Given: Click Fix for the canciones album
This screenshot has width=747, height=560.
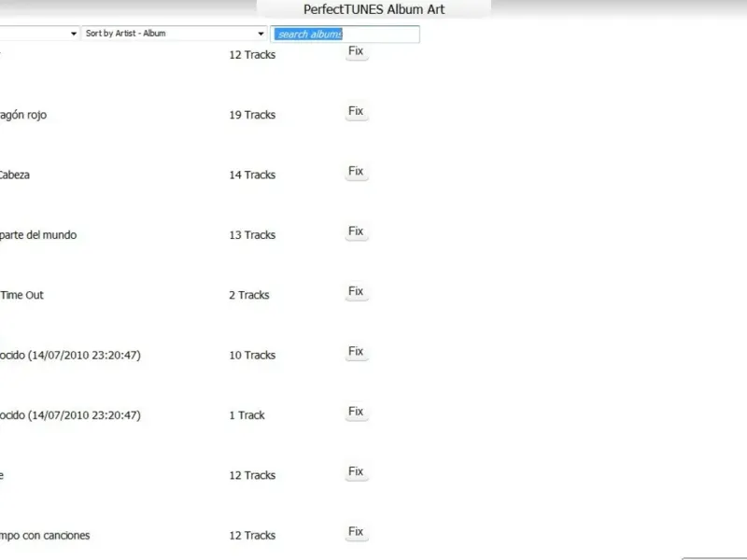Looking at the screenshot, I should tap(357, 532).
